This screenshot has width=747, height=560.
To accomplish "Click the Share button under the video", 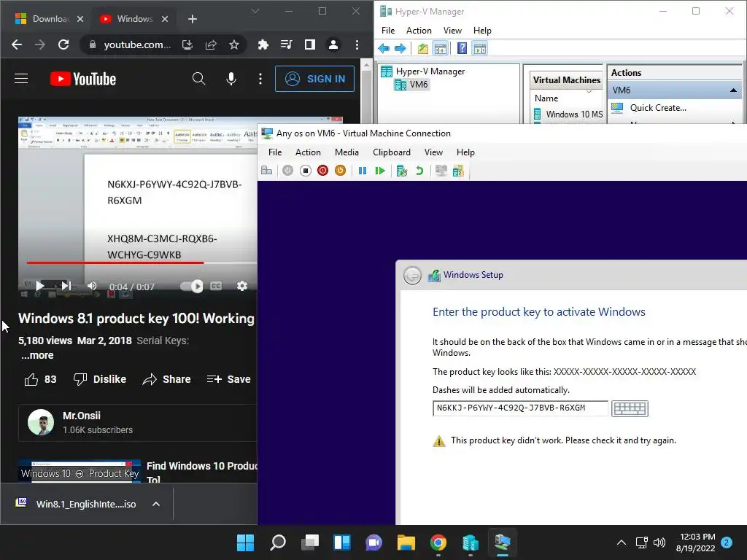I will coord(167,379).
